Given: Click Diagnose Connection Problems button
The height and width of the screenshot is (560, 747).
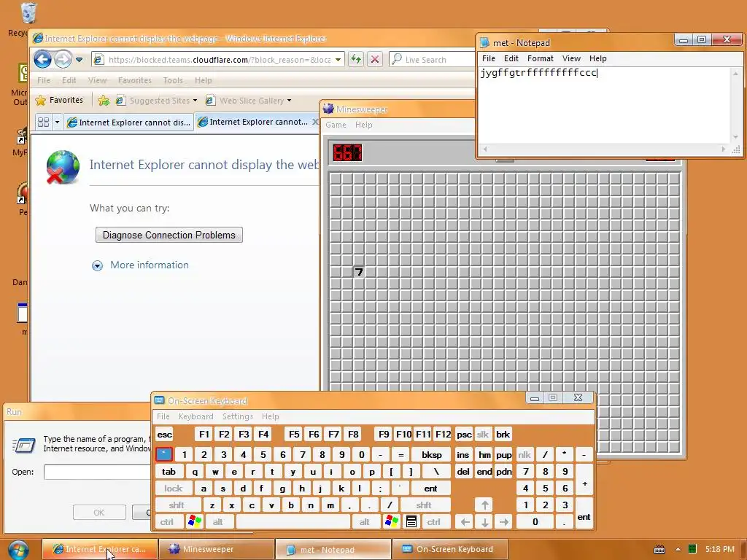Looking at the screenshot, I should [x=169, y=235].
